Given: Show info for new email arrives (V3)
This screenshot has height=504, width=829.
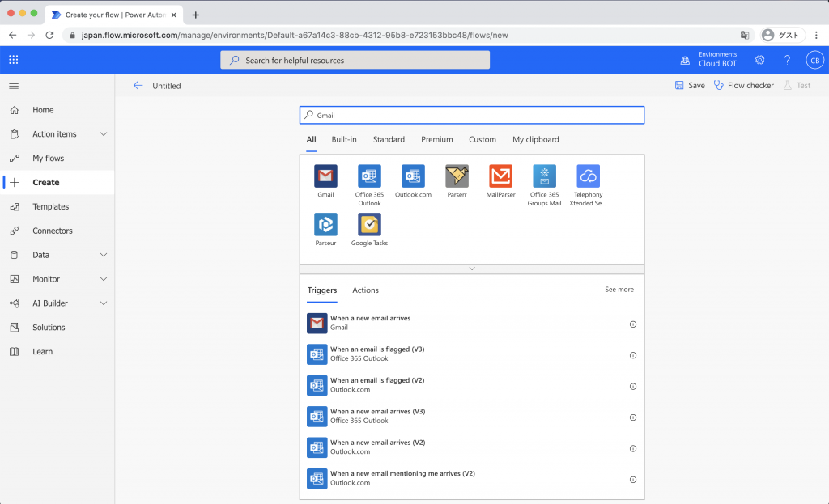Looking at the screenshot, I should pos(633,418).
